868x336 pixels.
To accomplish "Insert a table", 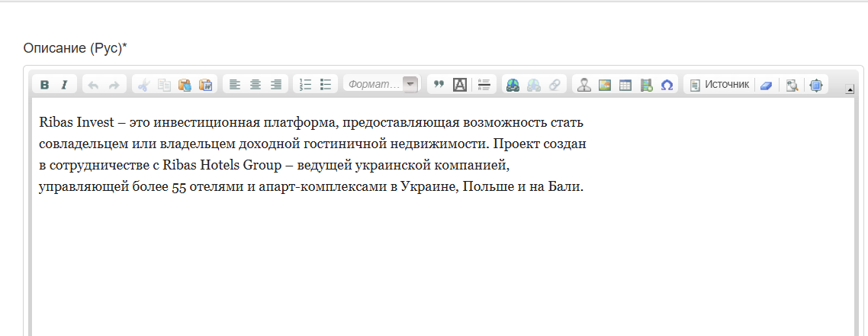I will [625, 85].
